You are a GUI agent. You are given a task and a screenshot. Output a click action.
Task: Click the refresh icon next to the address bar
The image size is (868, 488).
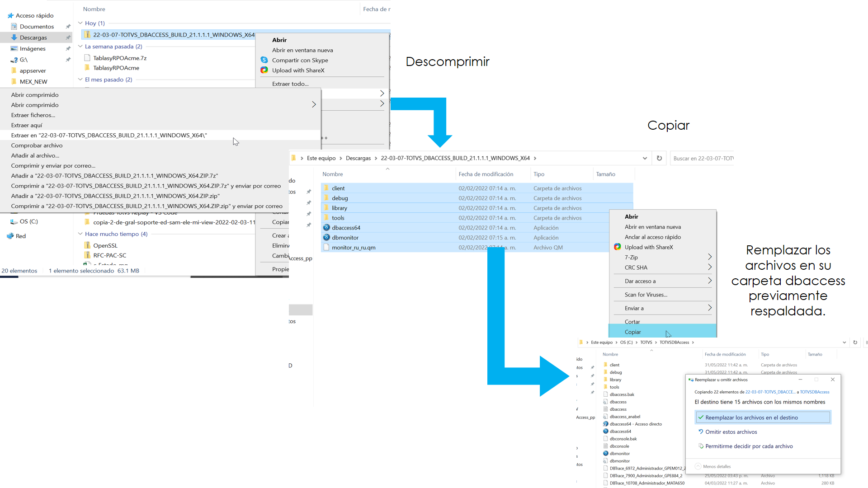[x=659, y=158]
